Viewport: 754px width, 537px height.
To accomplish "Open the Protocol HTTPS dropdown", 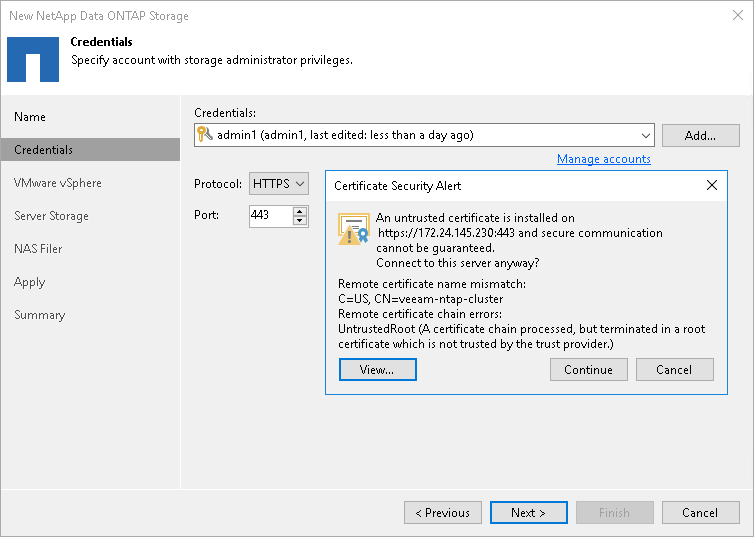I will pos(278,184).
